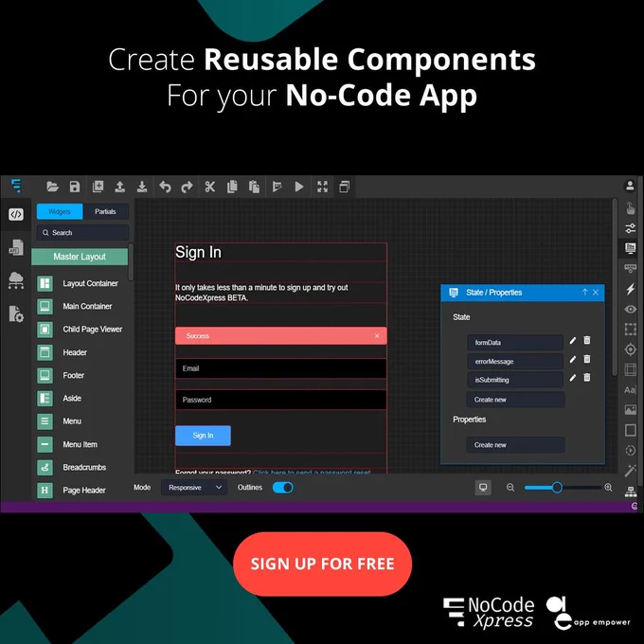Click the stacked windows toolbar icon
Viewport: 644px width, 644px height.
point(345,187)
